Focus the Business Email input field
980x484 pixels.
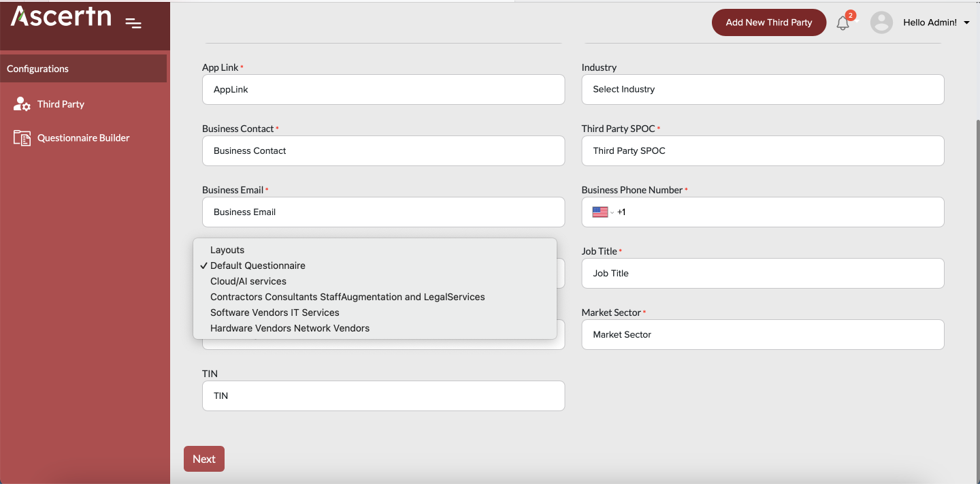pyautogui.click(x=383, y=212)
